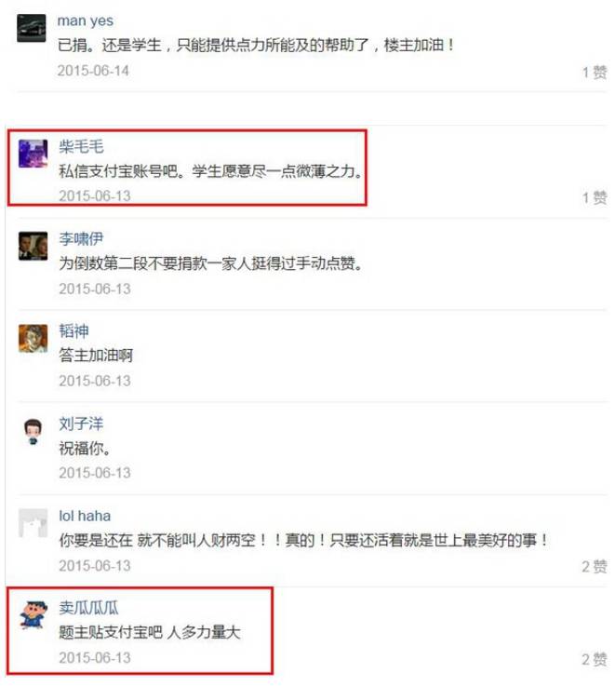615x700 pixels.
Task: Open 卖瓜瓜瓜's Shin-chan avatar
Action: (x=33, y=615)
